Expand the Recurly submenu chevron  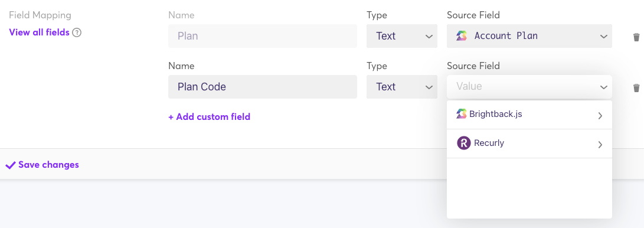(600, 145)
